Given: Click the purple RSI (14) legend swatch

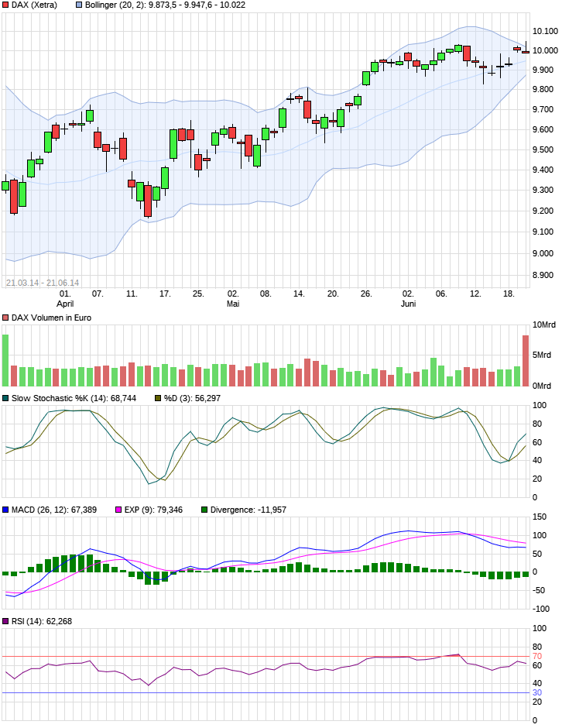Looking at the screenshot, I should click(5, 621).
